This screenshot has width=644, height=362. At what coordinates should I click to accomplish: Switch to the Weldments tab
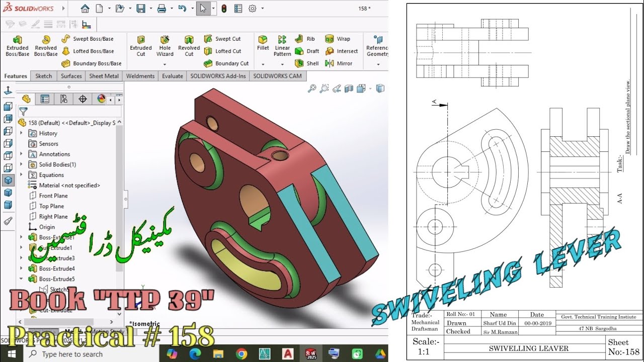(x=140, y=76)
